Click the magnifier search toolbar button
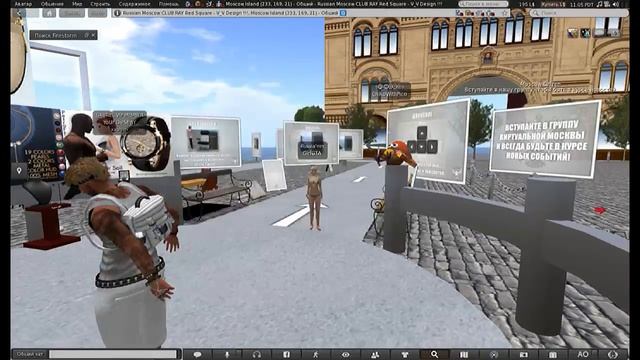This screenshot has height=360, width=640. pyautogui.click(x=435, y=354)
